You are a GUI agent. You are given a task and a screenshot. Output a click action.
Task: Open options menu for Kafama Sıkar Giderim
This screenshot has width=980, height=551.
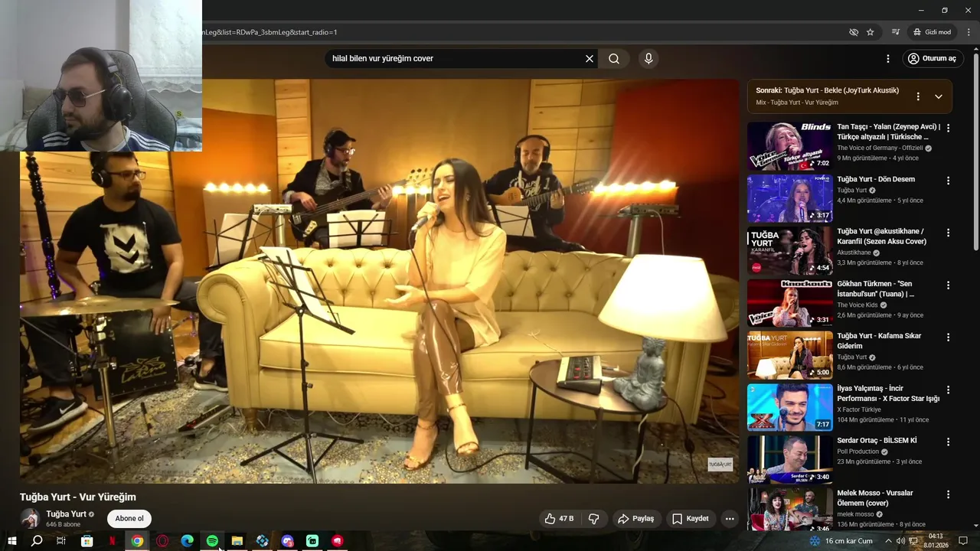[x=949, y=337]
